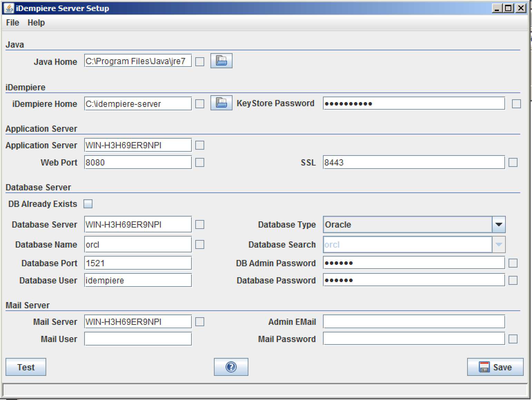Toggle the checkbox beside KeyStore Password
The width and height of the screenshot is (532, 400).
pos(516,104)
